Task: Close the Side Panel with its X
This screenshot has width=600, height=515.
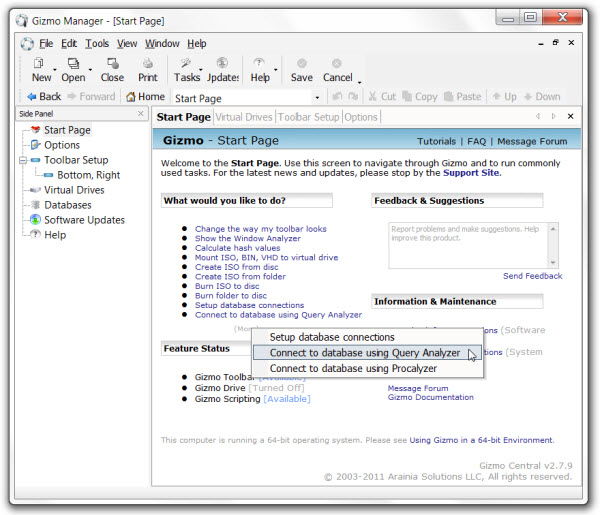Action: click(140, 114)
